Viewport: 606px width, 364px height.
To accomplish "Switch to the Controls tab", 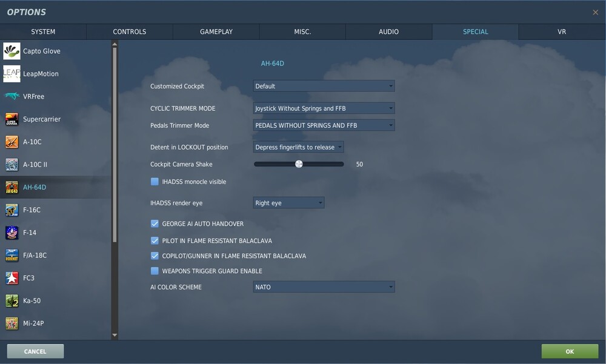I will point(130,31).
